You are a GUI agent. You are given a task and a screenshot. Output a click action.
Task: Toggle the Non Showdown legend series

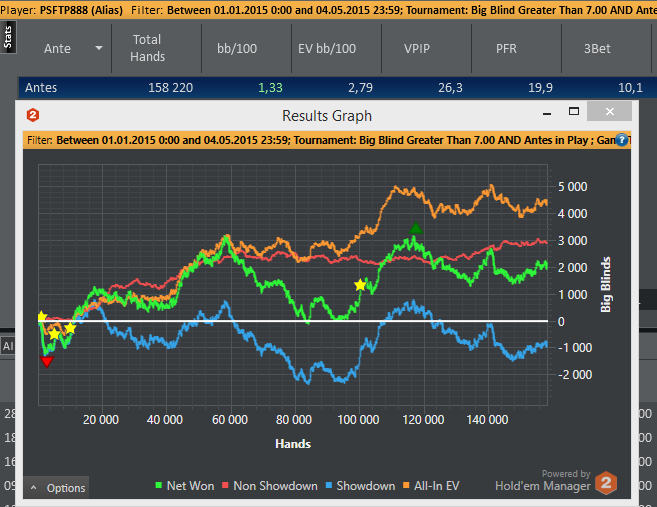pos(266,486)
